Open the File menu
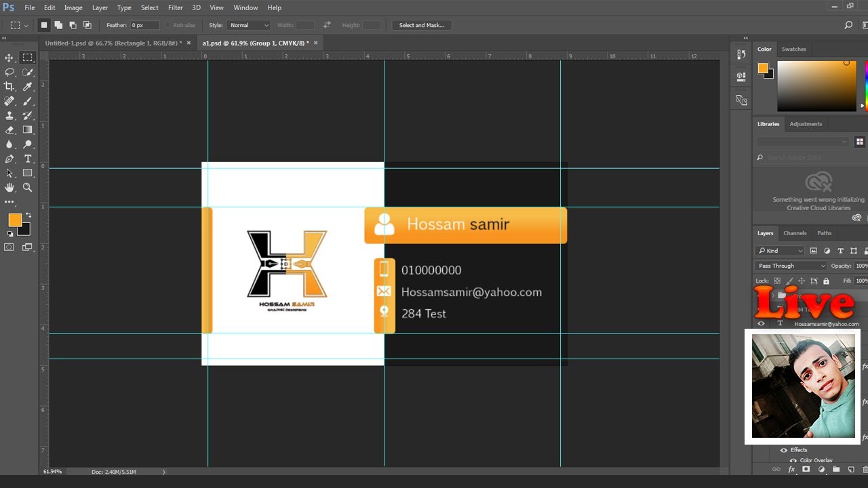868x488 pixels. coord(30,7)
